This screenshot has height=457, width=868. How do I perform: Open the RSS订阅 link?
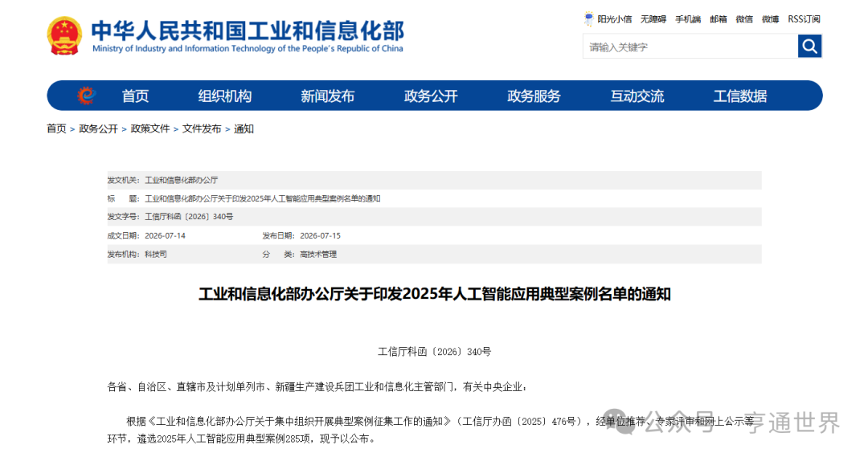pos(804,19)
